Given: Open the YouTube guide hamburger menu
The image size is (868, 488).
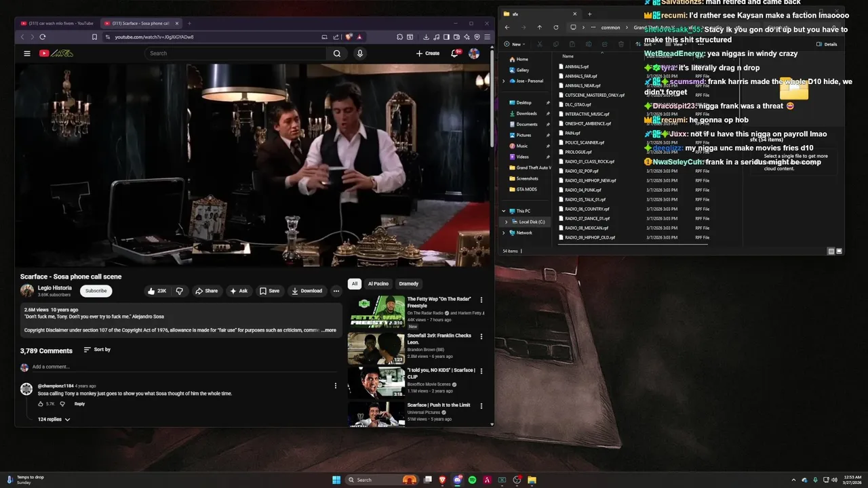Looking at the screenshot, I should point(27,54).
